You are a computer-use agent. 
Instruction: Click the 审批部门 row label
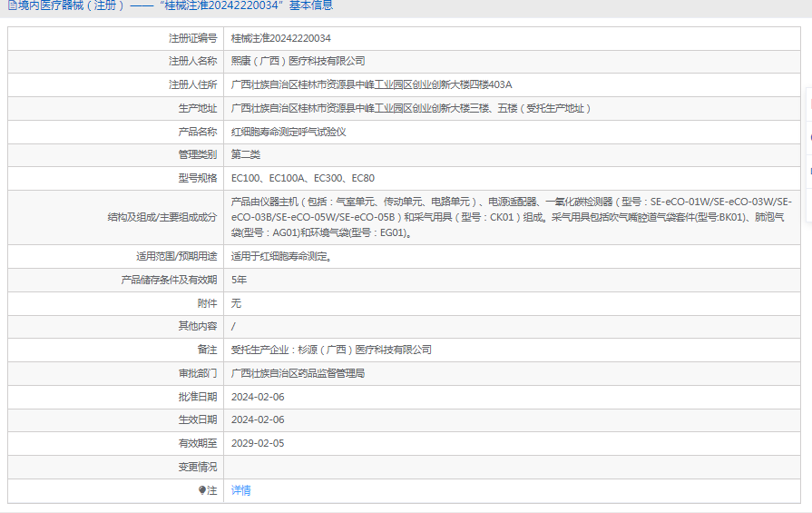[x=197, y=373]
